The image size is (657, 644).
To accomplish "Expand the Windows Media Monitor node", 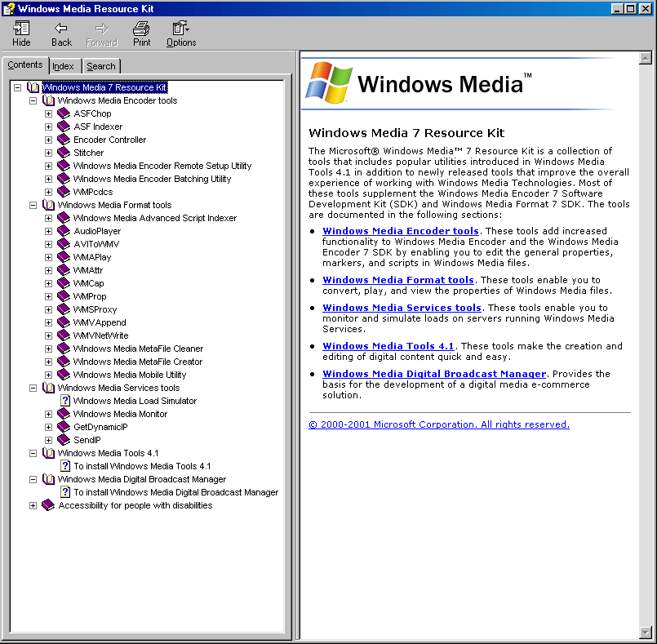I will click(x=49, y=414).
